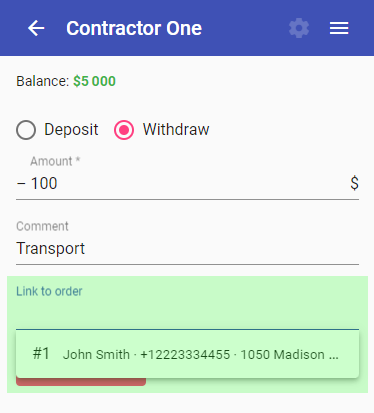Viewport: 374px width, 413px height.
Task: Choose order #1 John Smith suggestion
Action: pyautogui.click(x=187, y=354)
